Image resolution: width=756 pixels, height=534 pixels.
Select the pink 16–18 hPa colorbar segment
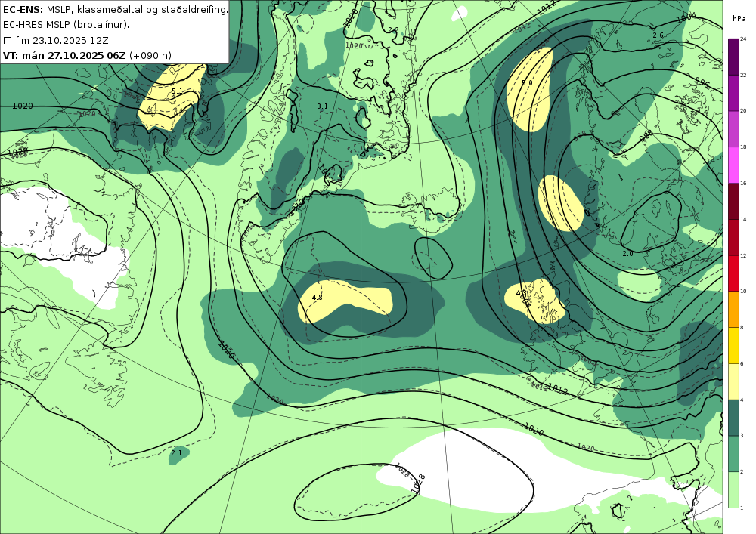pos(734,165)
